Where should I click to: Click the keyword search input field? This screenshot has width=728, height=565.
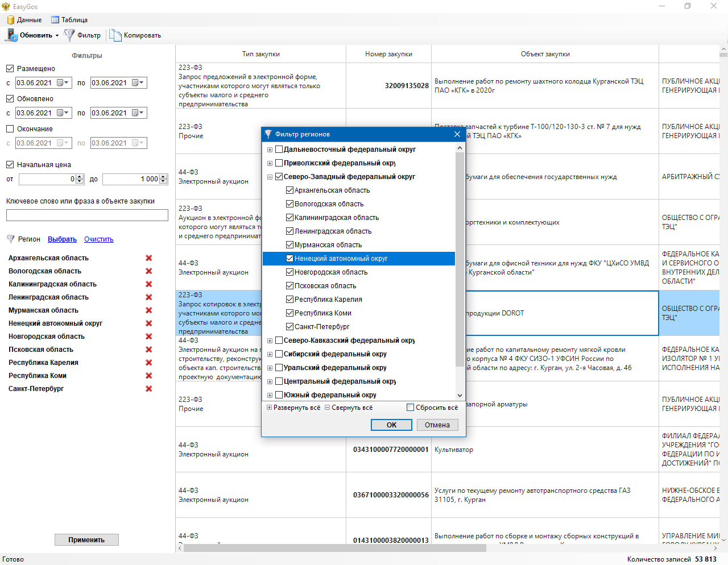click(87, 215)
